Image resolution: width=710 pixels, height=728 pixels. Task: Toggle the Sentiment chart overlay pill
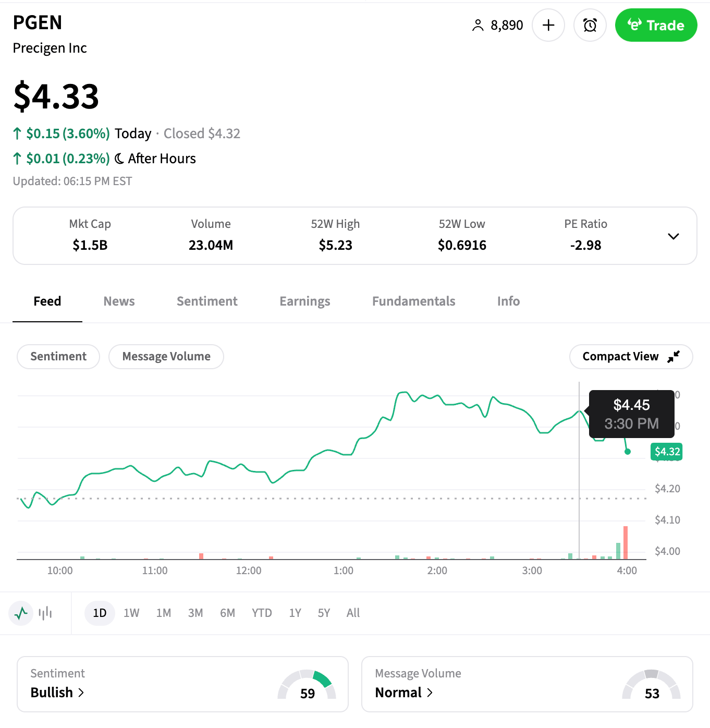click(x=58, y=357)
